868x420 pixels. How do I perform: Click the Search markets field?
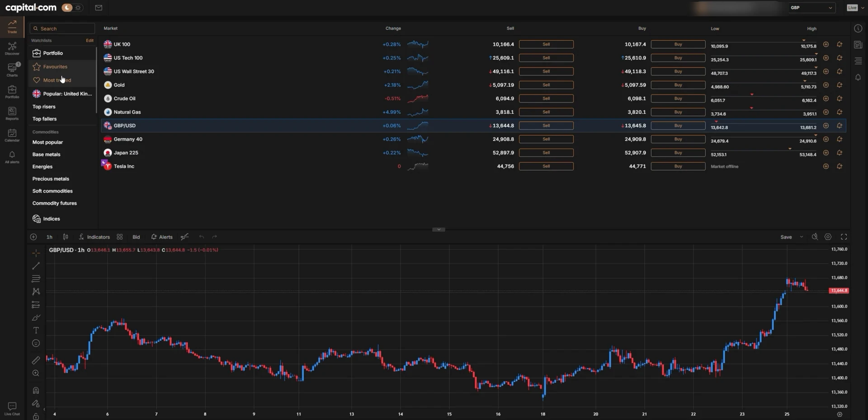pyautogui.click(x=62, y=28)
